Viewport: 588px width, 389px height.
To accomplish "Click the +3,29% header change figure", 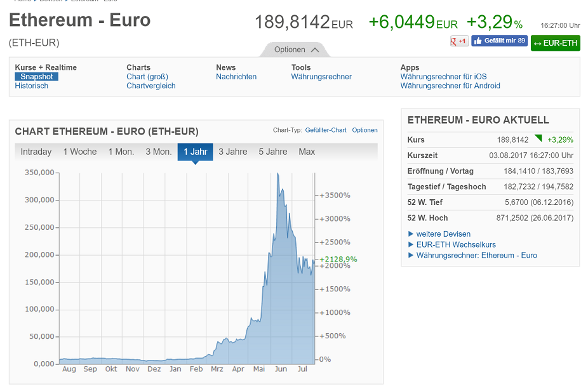I will (x=495, y=22).
